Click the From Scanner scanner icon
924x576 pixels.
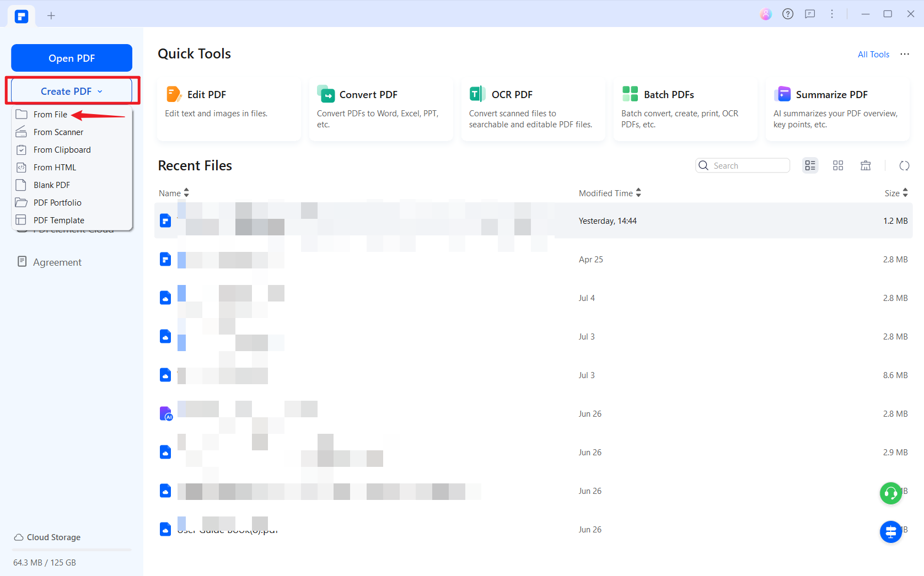tap(21, 132)
